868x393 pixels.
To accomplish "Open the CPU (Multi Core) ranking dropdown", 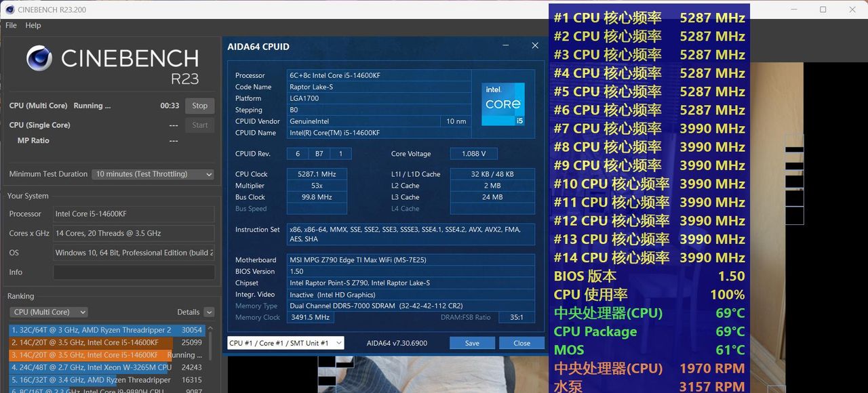I will tap(49, 312).
